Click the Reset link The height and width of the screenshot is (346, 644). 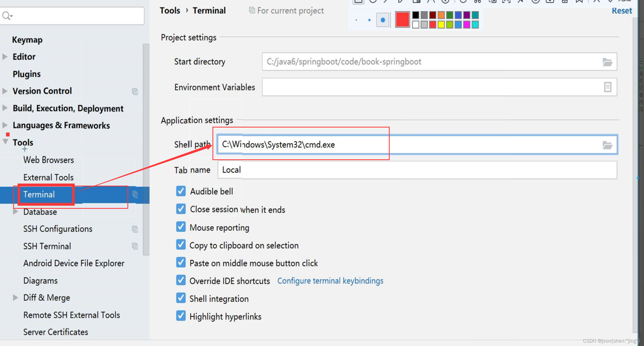click(622, 11)
